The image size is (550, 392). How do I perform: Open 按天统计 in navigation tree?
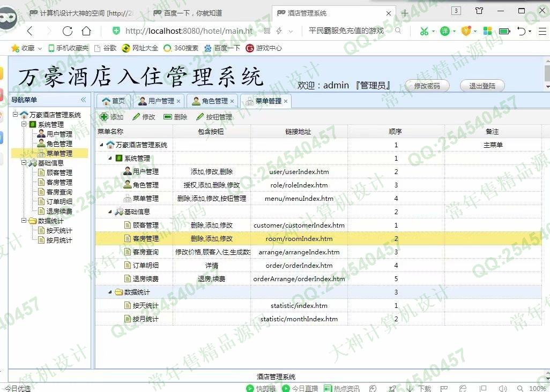coord(59,230)
